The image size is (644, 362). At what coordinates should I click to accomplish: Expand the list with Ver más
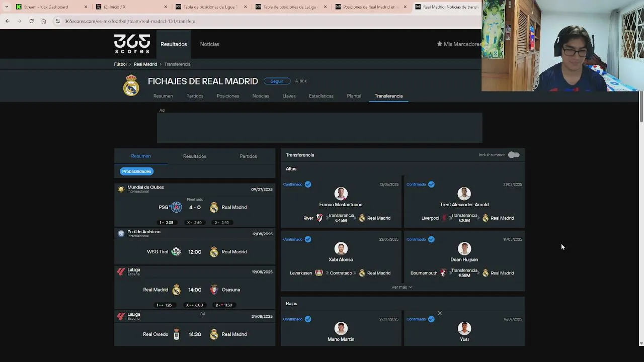point(401,287)
